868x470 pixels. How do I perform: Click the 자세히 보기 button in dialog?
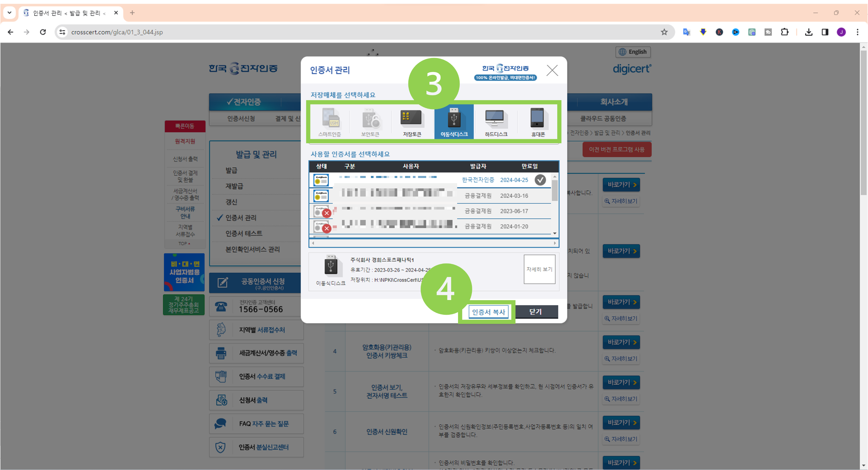click(x=539, y=269)
